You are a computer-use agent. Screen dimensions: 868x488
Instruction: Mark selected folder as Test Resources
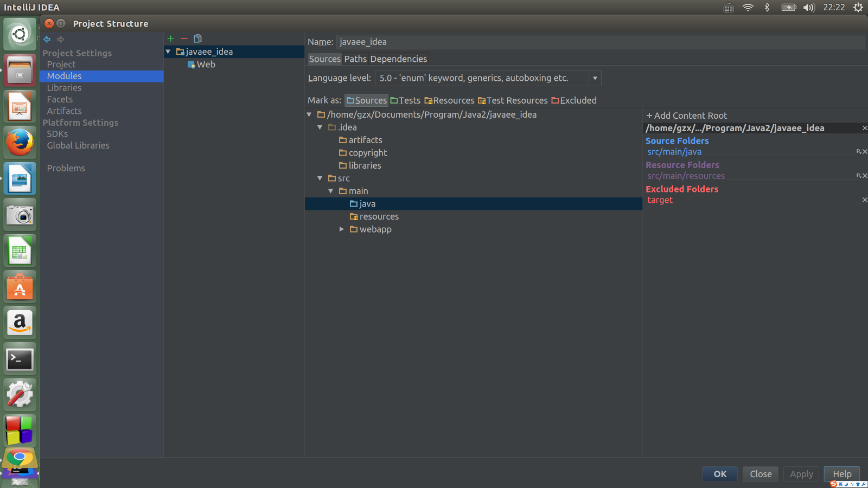(x=513, y=100)
